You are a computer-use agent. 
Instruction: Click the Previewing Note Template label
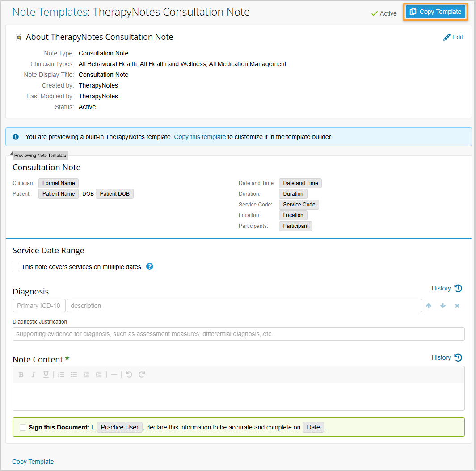click(x=40, y=156)
